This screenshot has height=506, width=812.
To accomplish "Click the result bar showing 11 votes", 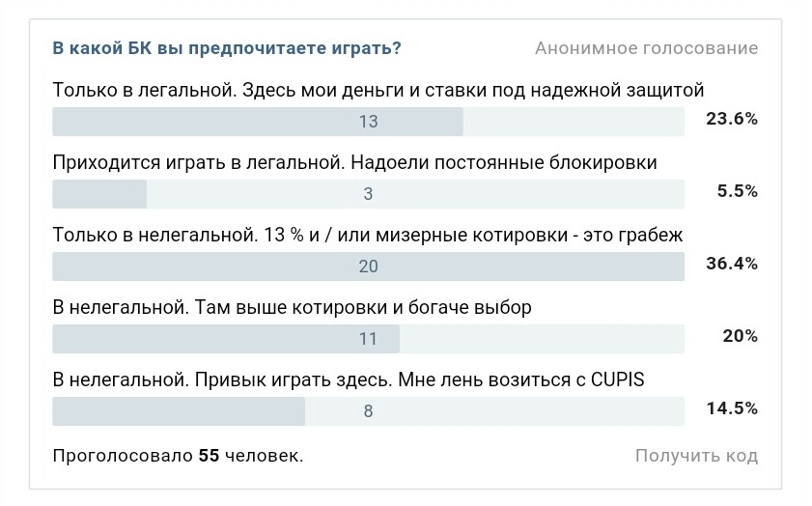I will [368, 339].
